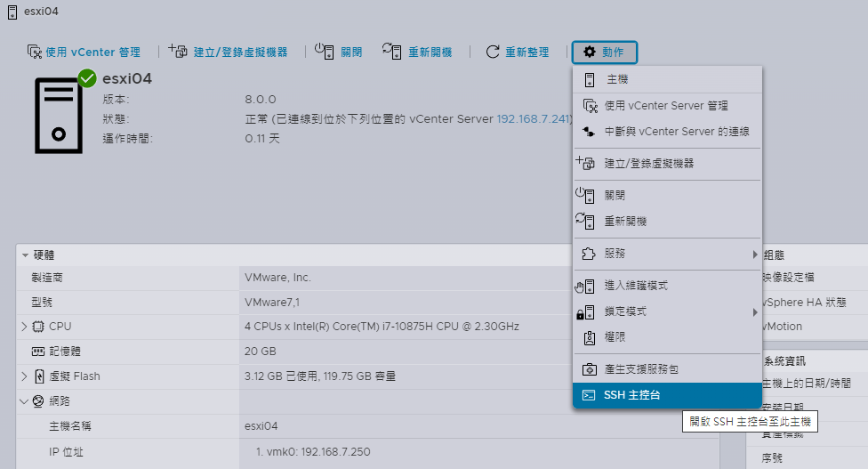Click the vSphere HA 狀態 label

coord(804,303)
